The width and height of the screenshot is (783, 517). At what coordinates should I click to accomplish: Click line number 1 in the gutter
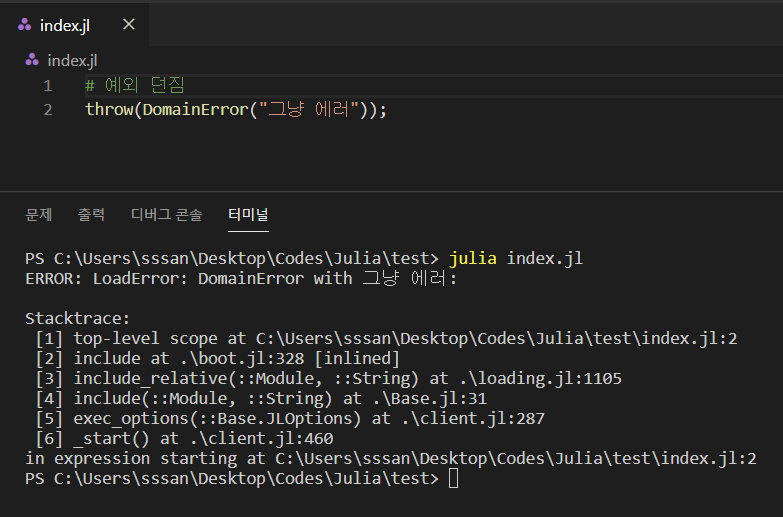coord(47,86)
